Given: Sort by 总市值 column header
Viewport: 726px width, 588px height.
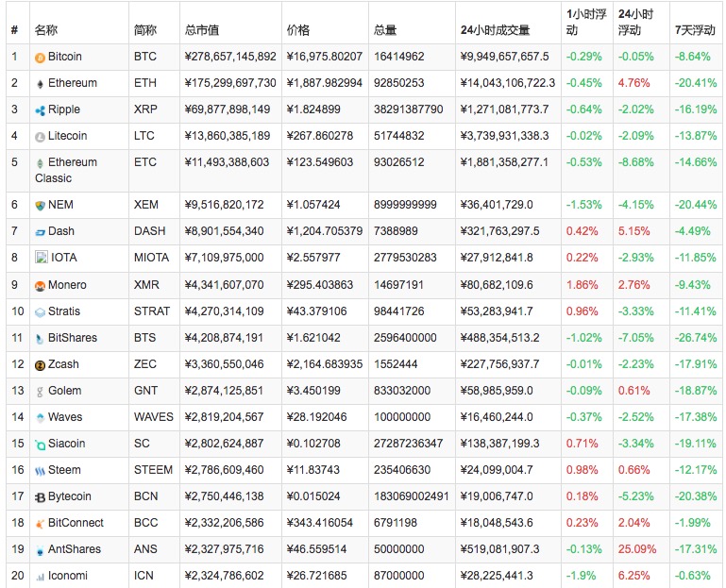Looking at the screenshot, I should click(x=203, y=30).
